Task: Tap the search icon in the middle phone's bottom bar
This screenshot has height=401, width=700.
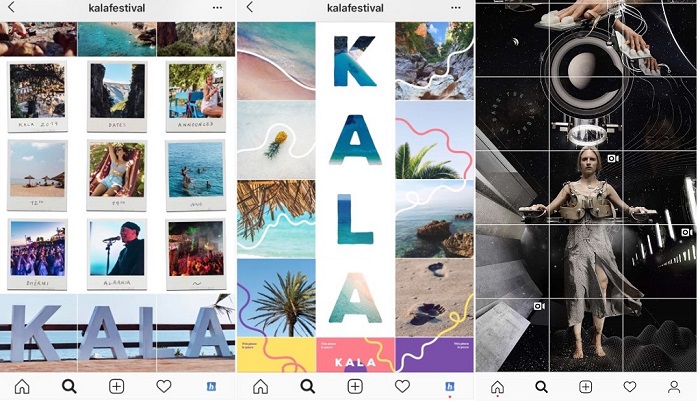Action: 308,386
